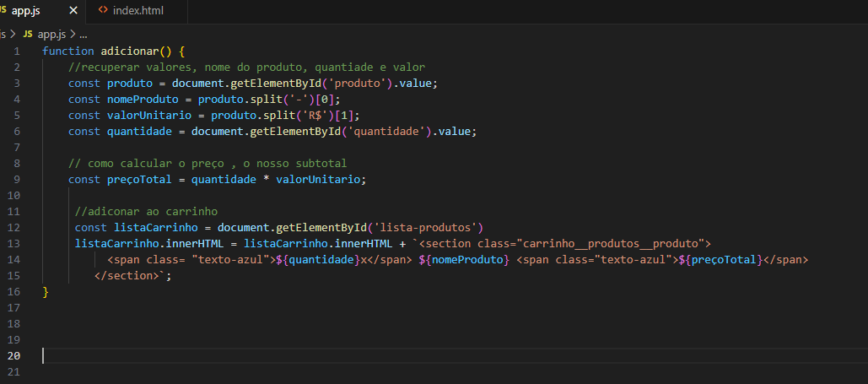Open the app.js breadcrumb dropdown
The width and height of the screenshot is (868, 384).
51,34
